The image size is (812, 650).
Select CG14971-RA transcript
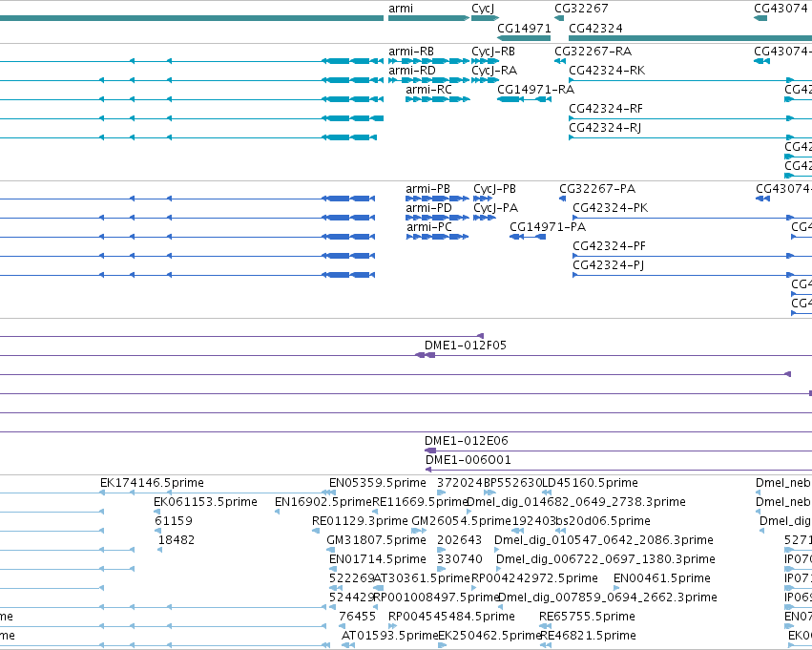point(524,99)
